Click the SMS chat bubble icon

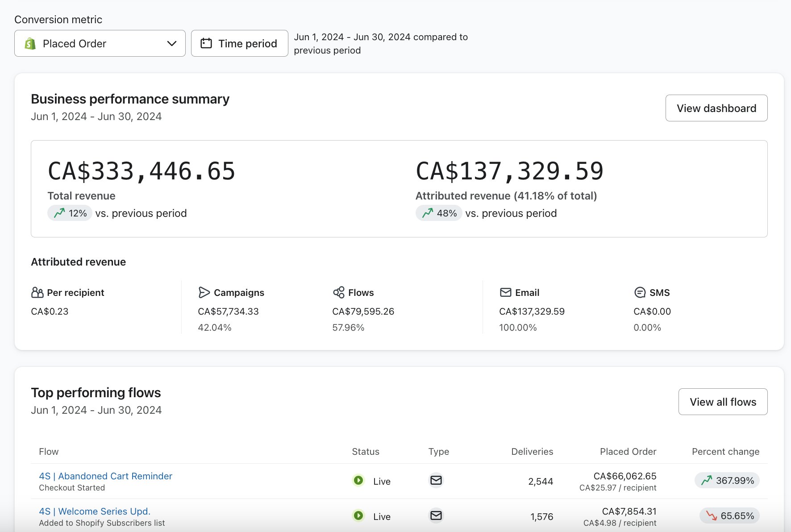click(640, 292)
